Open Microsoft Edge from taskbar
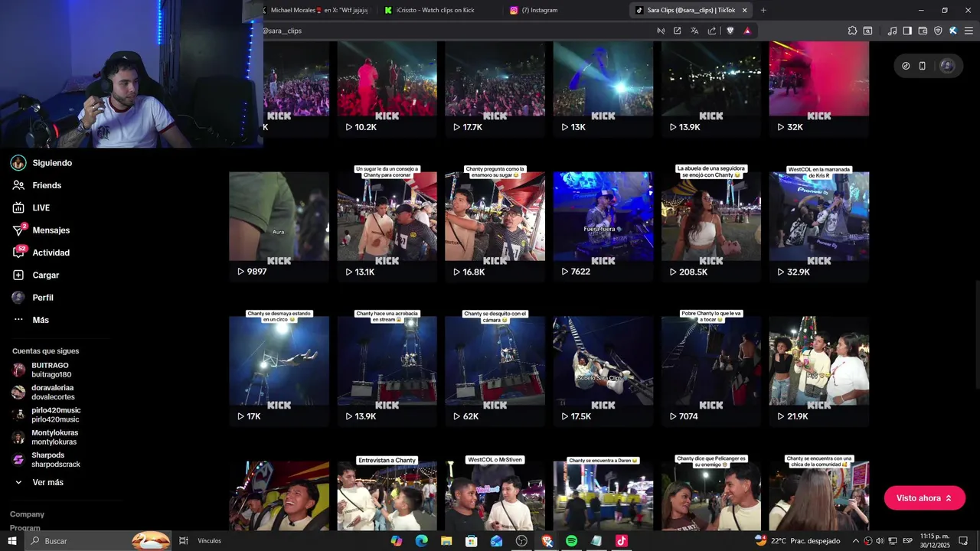 [421, 541]
